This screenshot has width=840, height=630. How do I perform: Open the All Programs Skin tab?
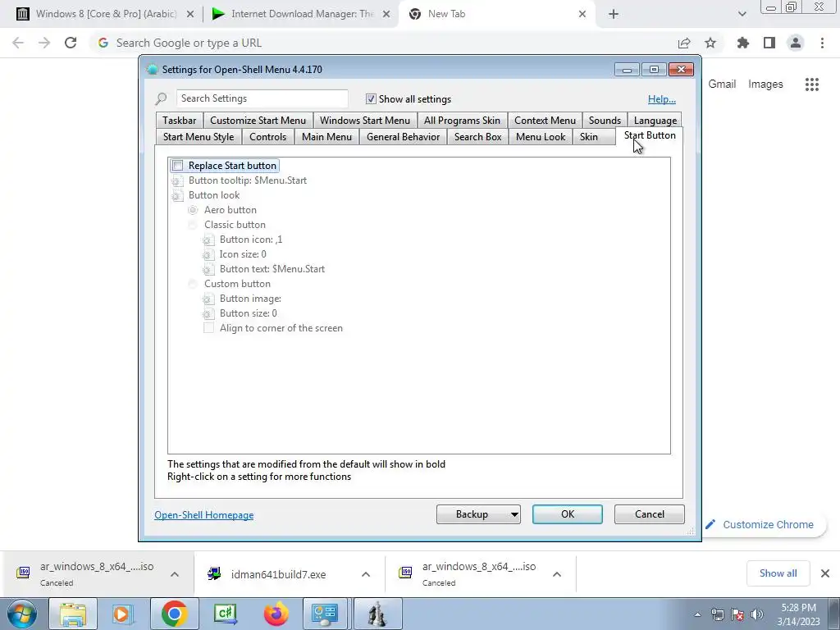[x=462, y=121]
